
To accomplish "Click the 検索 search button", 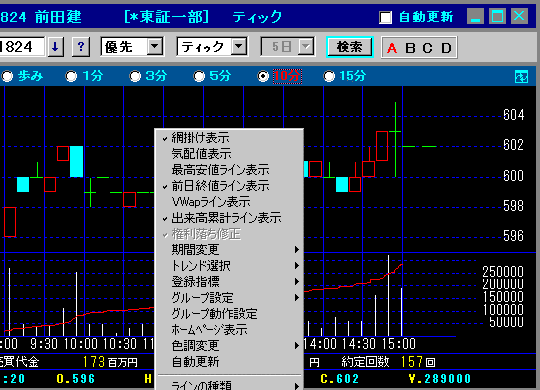I will pyautogui.click(x=350, y=47).
